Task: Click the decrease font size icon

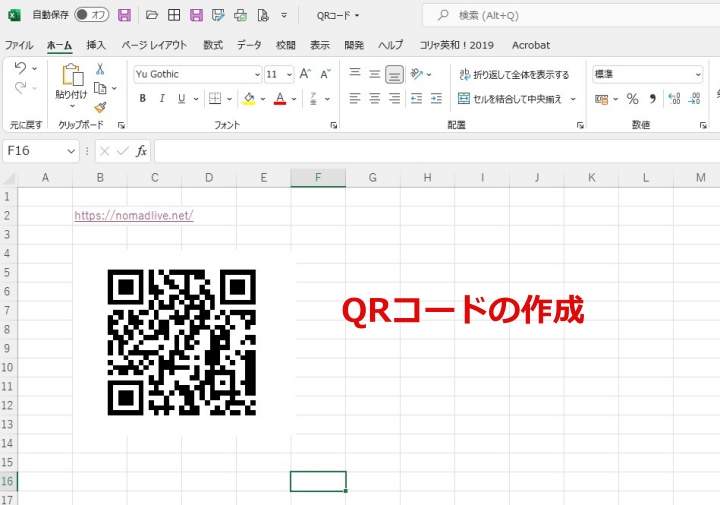Action: (326, 74)
